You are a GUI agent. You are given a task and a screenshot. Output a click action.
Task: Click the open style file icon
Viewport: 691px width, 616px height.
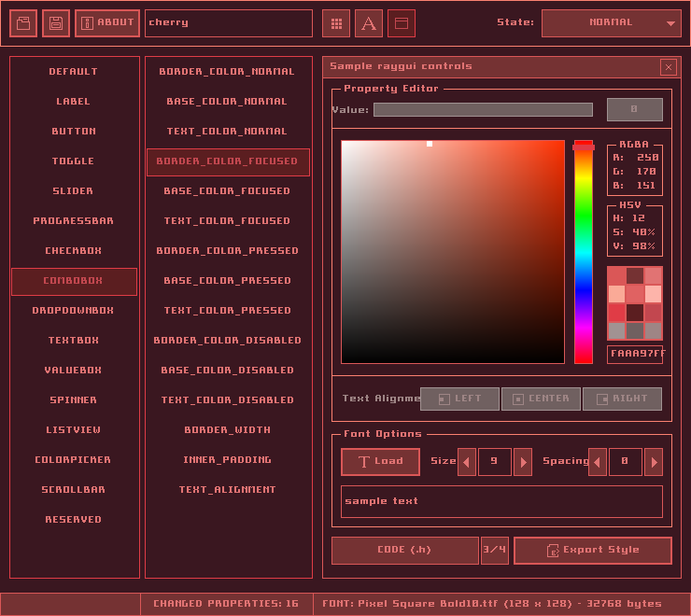pos(23,23)
